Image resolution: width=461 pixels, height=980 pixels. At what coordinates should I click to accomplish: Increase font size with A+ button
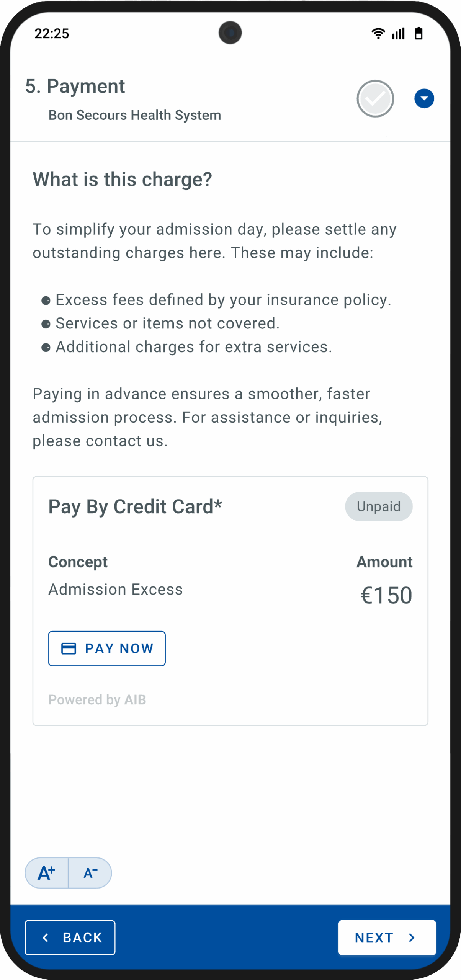tap(47, 873)
